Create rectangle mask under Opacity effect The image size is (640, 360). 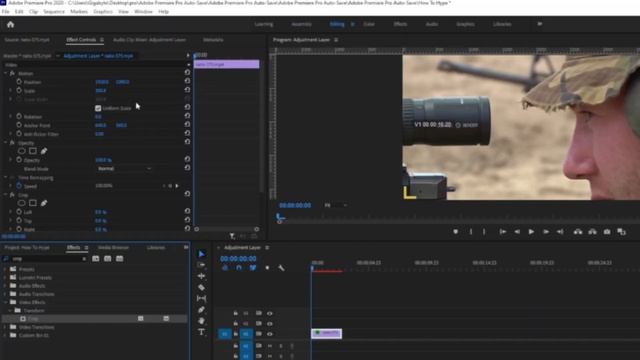pos(33,151)
